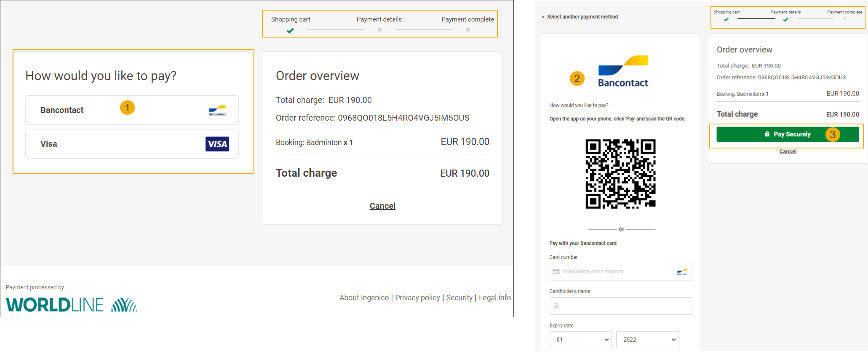Choose the Visa payment option
This screenshot has width=868, height=353.
point(132,144)
